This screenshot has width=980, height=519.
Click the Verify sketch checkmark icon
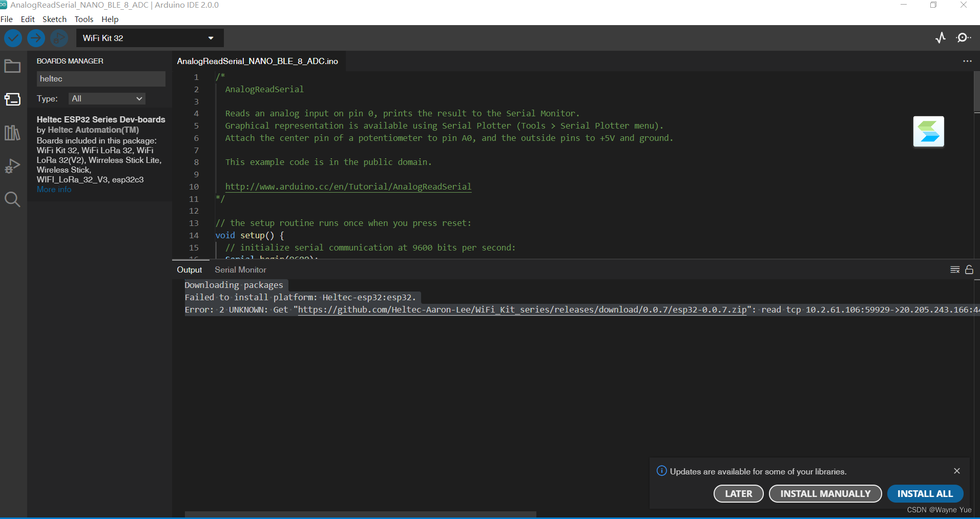(13, 38)
